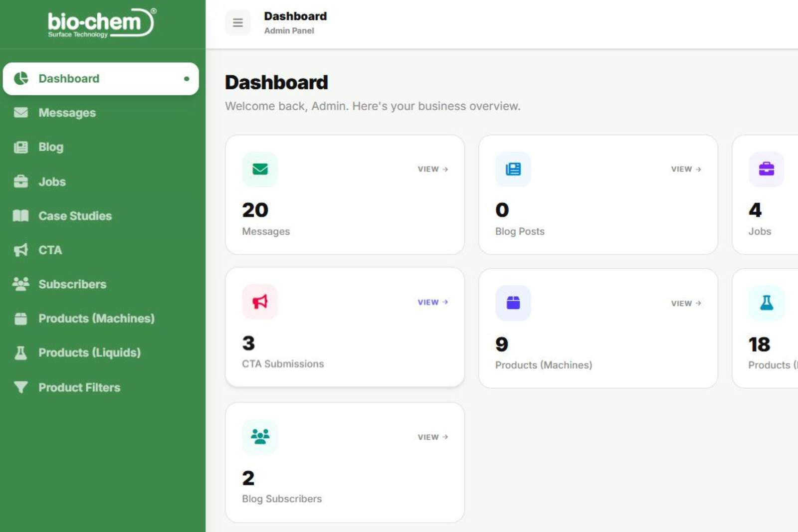Click the "Blog Posts" card label

coord(520,231)
